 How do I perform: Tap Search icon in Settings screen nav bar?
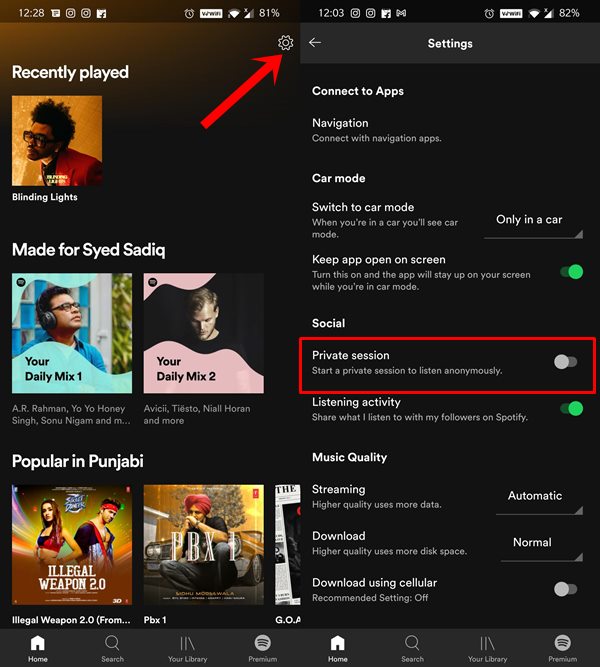(412, 643)
